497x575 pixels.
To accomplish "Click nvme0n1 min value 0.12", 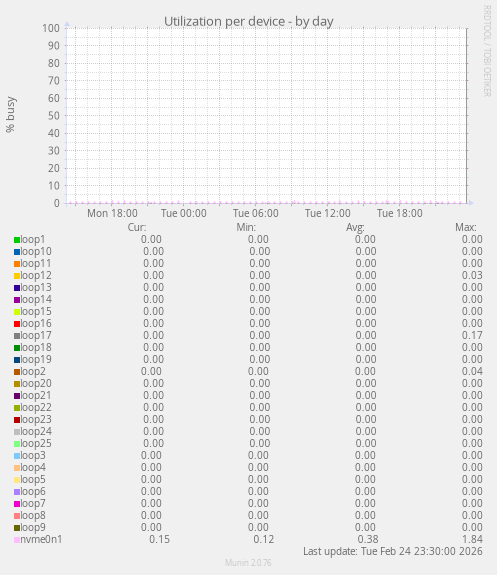I will pyautogui.click(x=264, y=539).
